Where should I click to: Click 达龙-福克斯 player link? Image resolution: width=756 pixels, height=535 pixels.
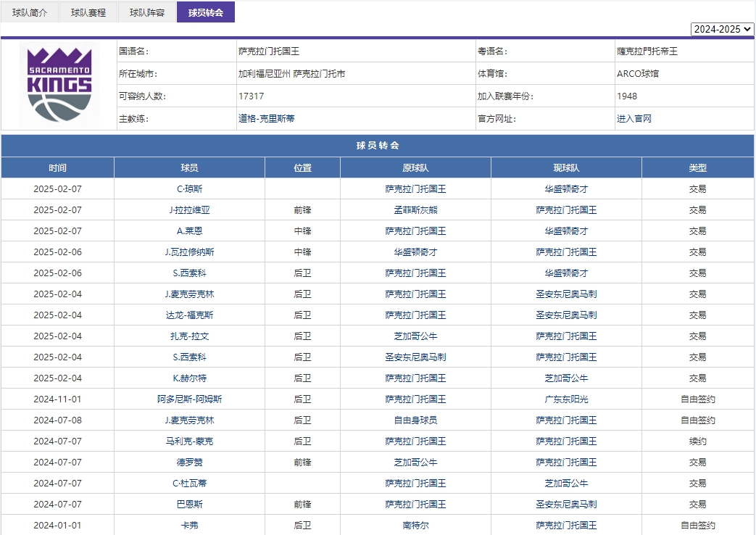tap(188, 315)
